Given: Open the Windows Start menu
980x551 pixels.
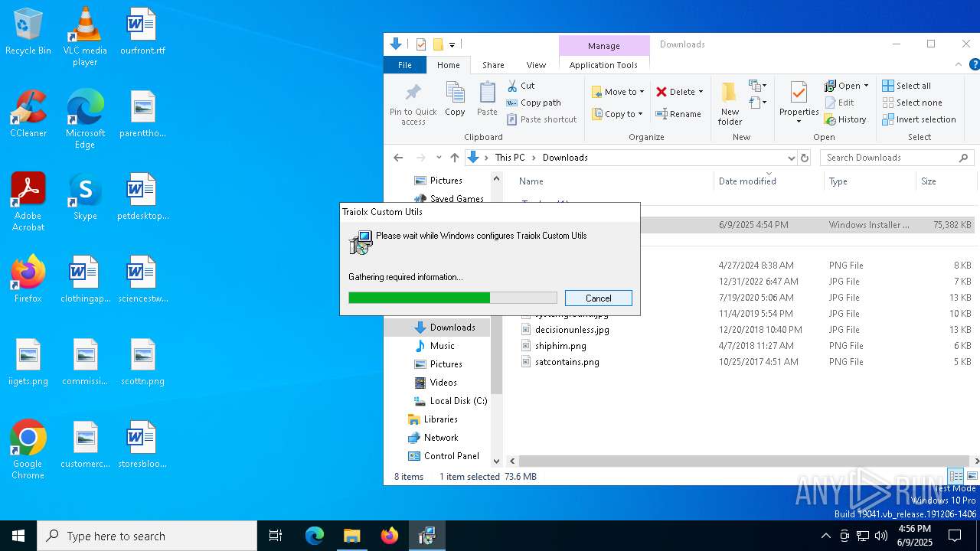Looking at the screenshot, I should pyautogui.click(x=18, y=536).
